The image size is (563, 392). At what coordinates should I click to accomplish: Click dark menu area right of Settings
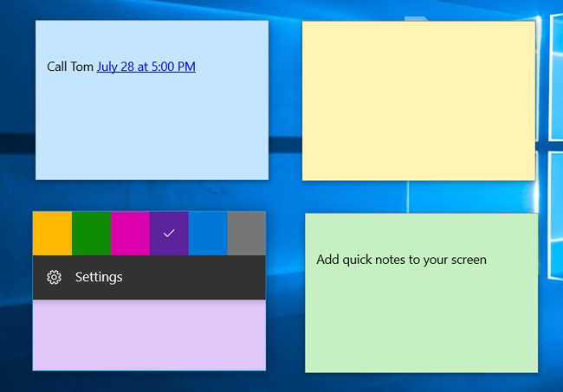[x=199, y=278]
